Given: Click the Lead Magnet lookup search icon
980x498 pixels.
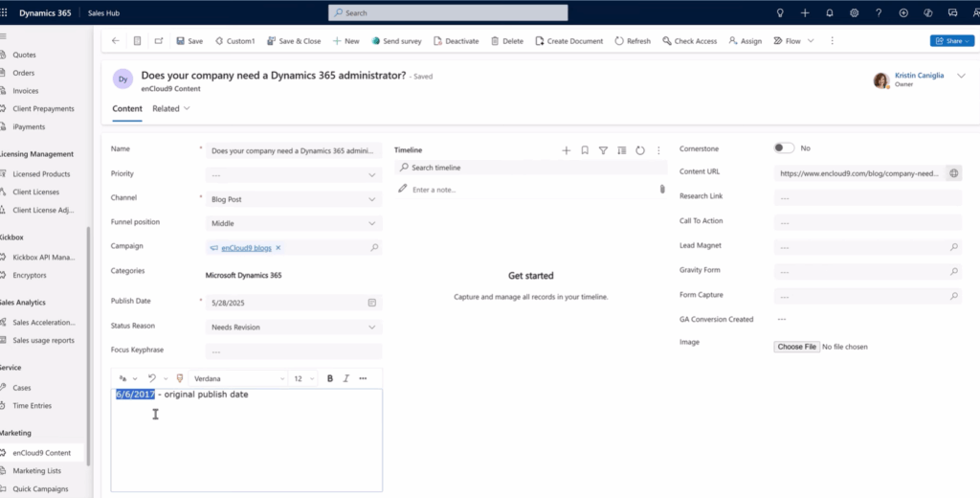Looking at the screenshot, I should [x=954, y=247].
